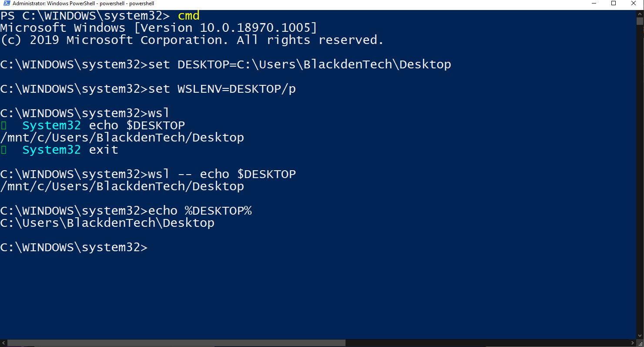644x347 pixels.
Task: Click the empty vertical scrollbar track
Action: click(640, 179)
